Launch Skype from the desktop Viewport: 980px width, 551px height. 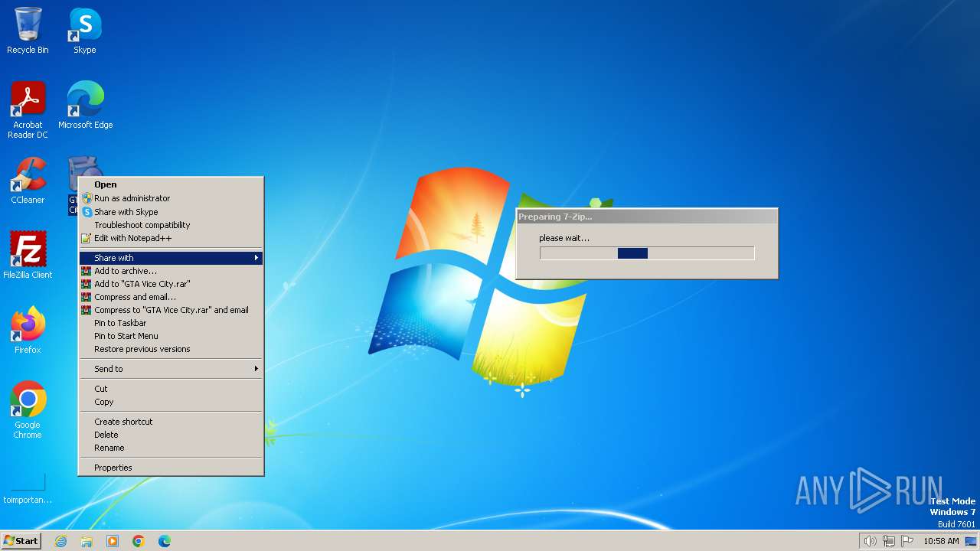[85, 31]
